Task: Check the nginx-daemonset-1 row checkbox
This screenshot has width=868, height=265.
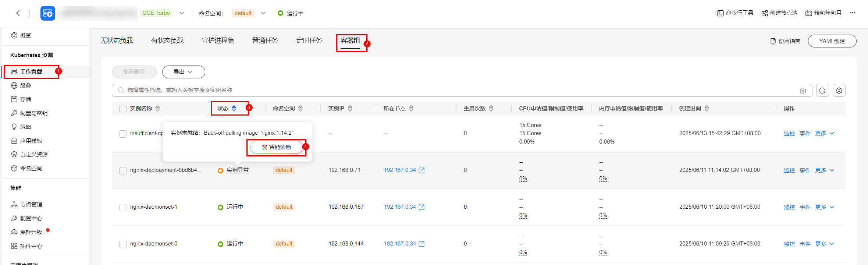Action: click(x=123, y=207)
